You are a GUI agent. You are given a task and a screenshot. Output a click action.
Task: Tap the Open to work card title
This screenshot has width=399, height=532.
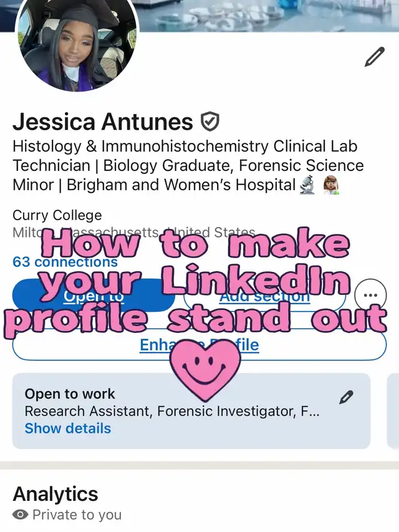(x=70, y=394)
